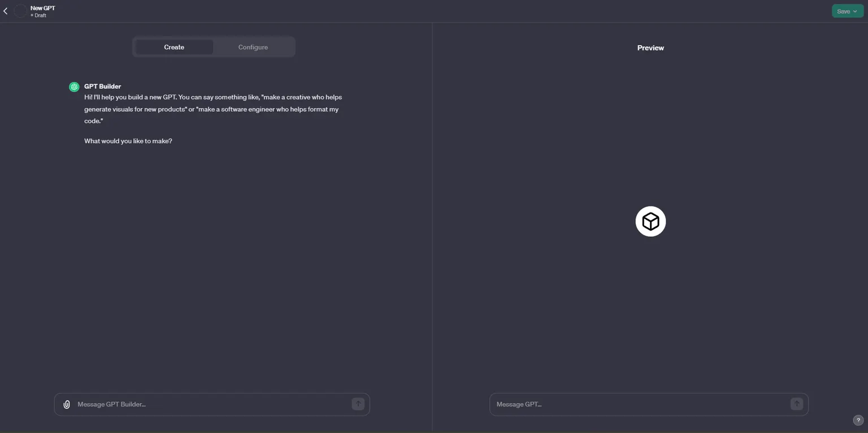Click 'What would you like to make?' text
The height and width of the screenshot is (433, 868).
(128, 141)
